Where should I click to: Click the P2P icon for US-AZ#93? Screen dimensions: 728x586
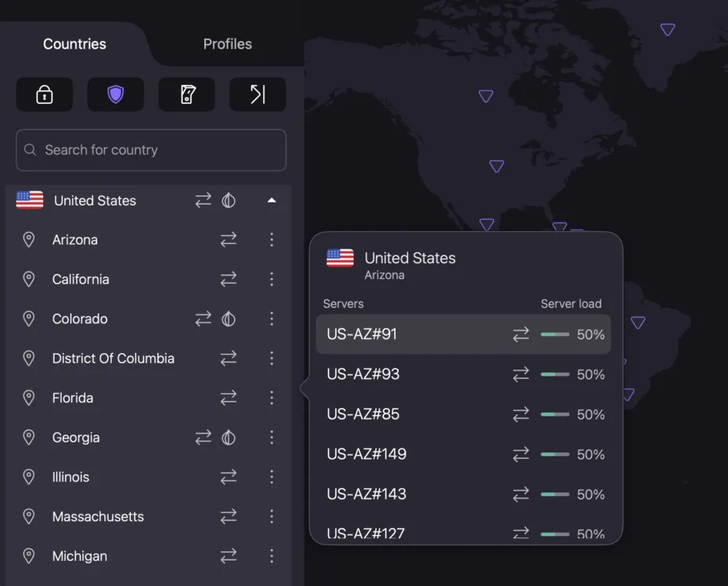(521, 374)
